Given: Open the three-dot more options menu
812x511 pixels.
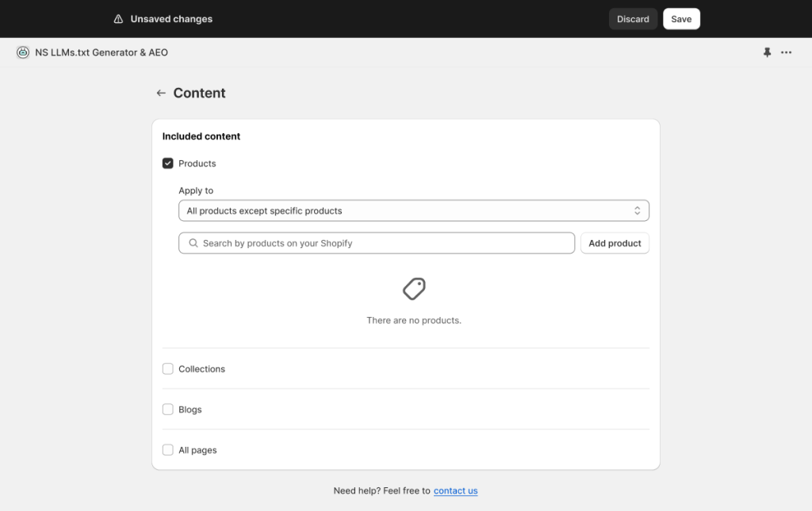Looking at the screenshot, I should 786,52.
